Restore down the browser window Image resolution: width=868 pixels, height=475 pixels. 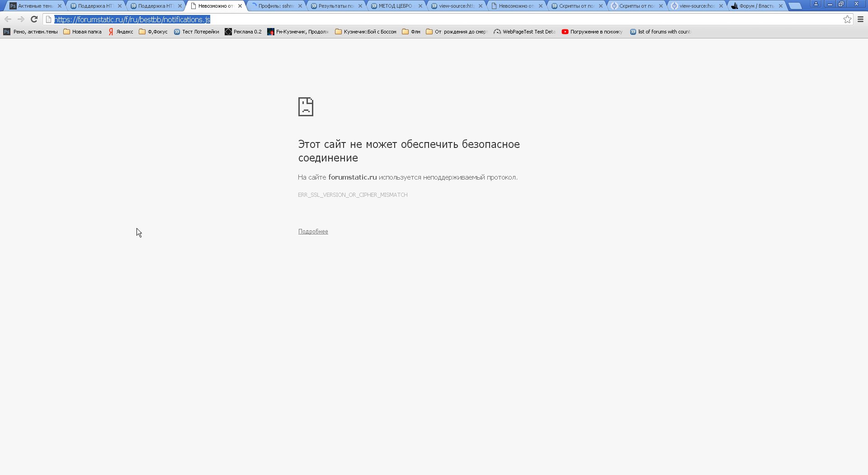tap(841, 4)
